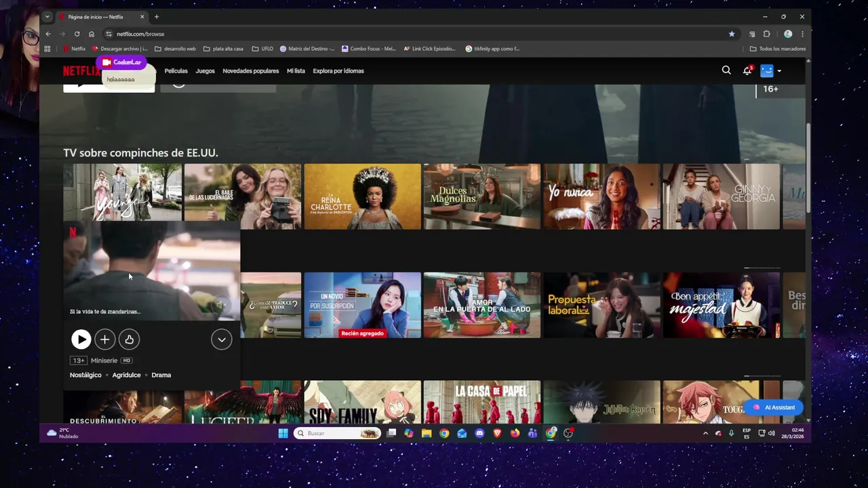Open the 'desarrollo web' bookmark folder
Viewport: 868px width, 488px height.
coord(176,49)
